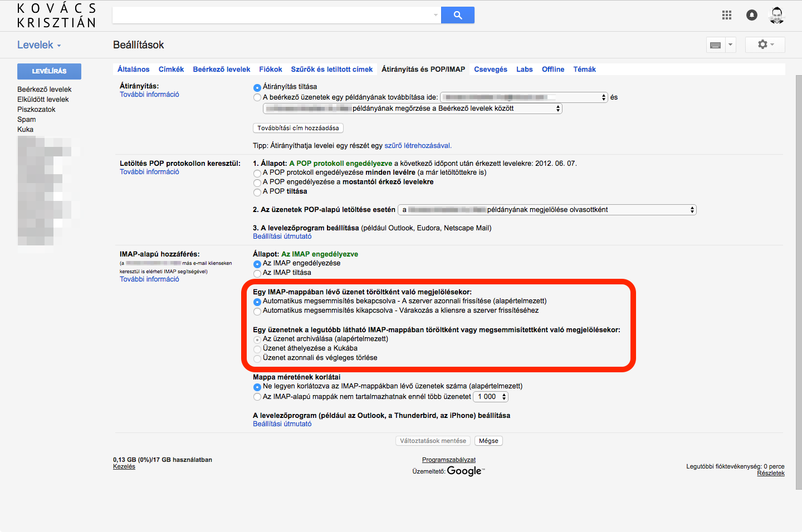Open POP message handling dropdown
Viewport: 802px width, 532px height.
(547, 210)
